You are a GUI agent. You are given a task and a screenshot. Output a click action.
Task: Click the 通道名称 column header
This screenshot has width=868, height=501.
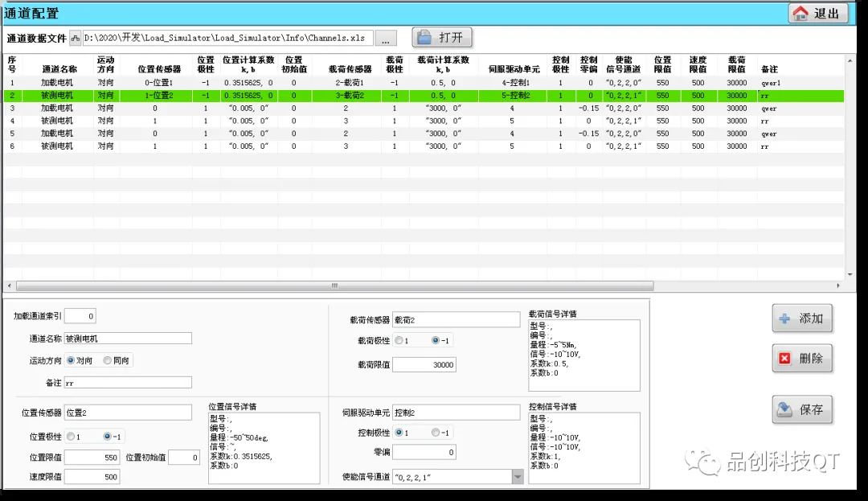click(59, 69)
